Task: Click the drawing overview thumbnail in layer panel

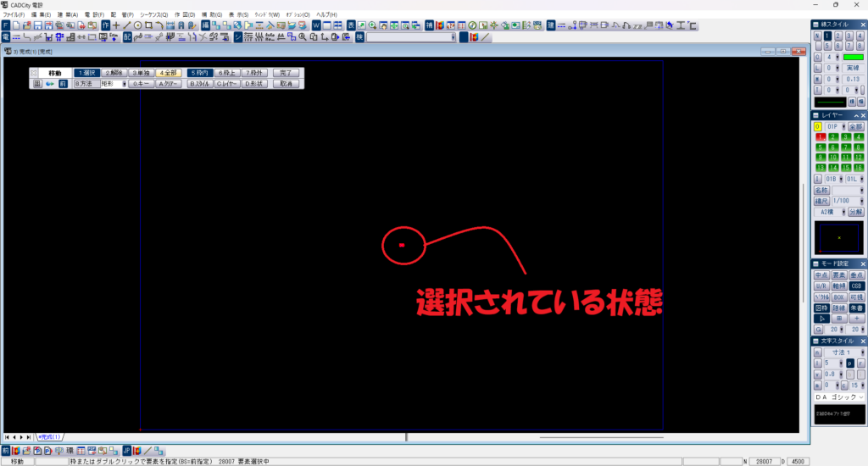Action: 838,237
